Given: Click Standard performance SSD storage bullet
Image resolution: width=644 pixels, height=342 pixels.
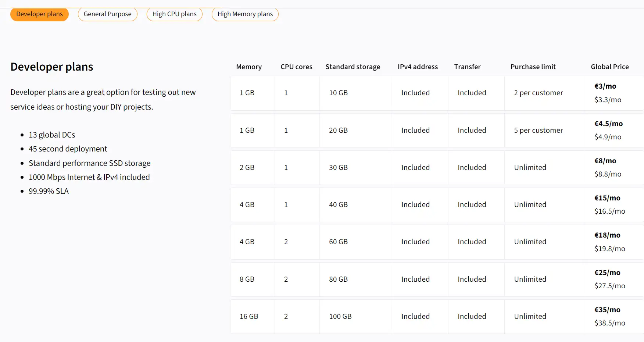Looking at the screenshot, I should tap(90, 163).
